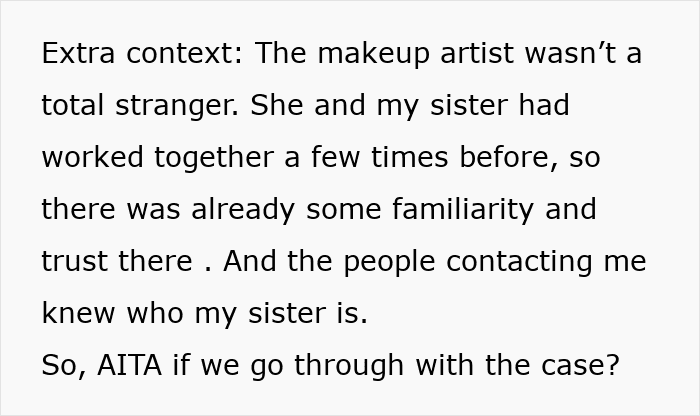700x416 pixels.
Task: Click the words 'Extra context:'
Action: [x=142, y=53]
